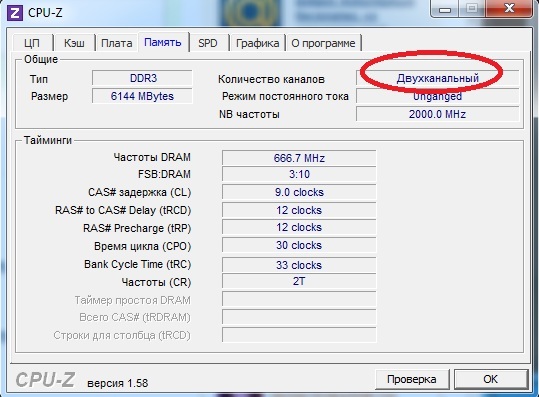Click the tRP 12 clocks value
This screenshot has width=539, height=397.
299,227
